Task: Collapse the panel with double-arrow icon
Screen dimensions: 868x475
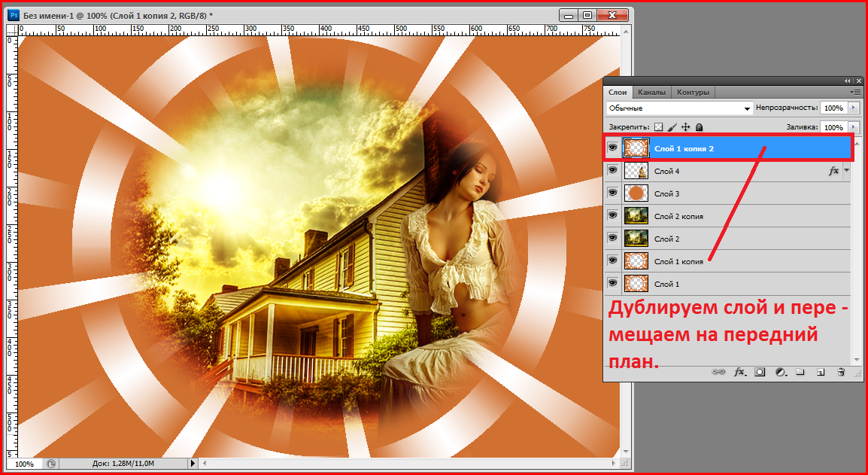Action: pyautogui.click(x=847, y=81)
